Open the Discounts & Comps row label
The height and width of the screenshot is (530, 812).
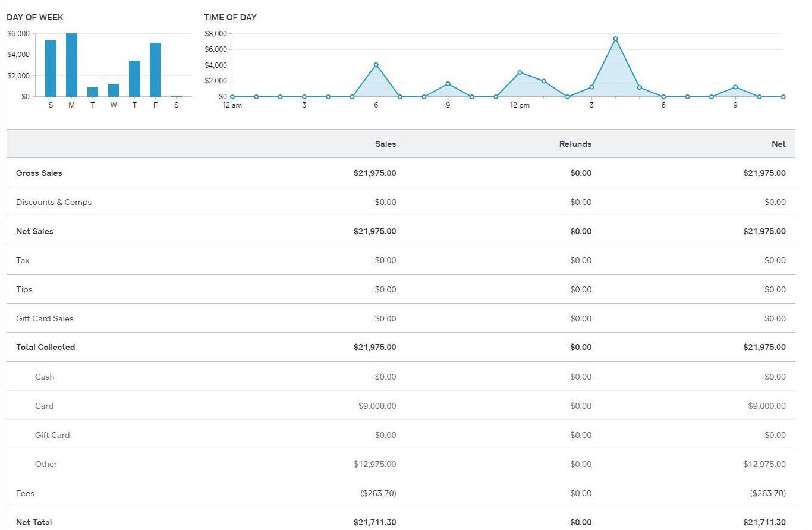(53, 202)
